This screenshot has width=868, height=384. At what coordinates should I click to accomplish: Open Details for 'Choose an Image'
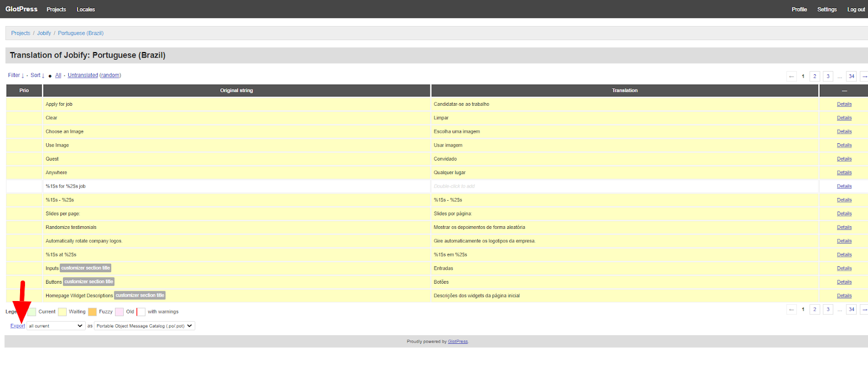(x=844, y=132)
